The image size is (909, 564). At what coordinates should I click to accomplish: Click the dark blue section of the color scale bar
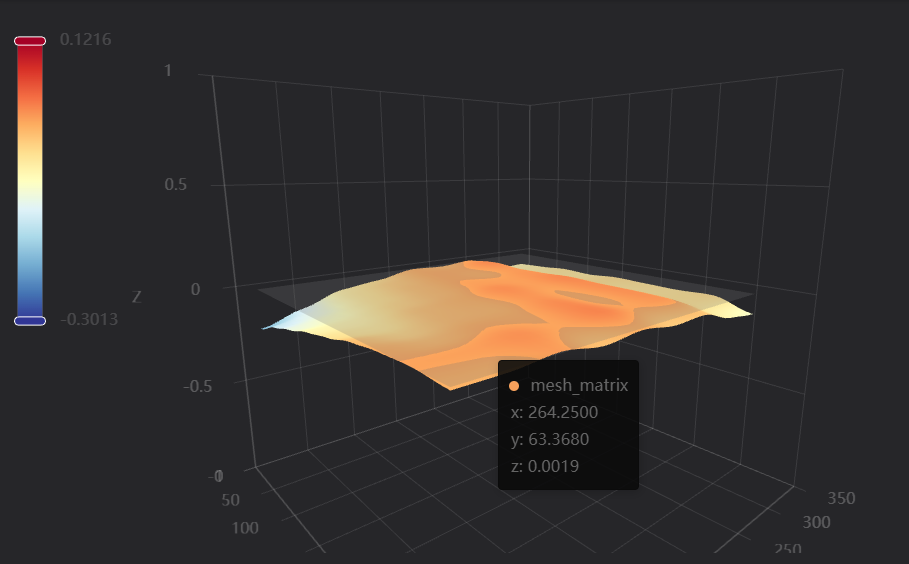[30, 300]
